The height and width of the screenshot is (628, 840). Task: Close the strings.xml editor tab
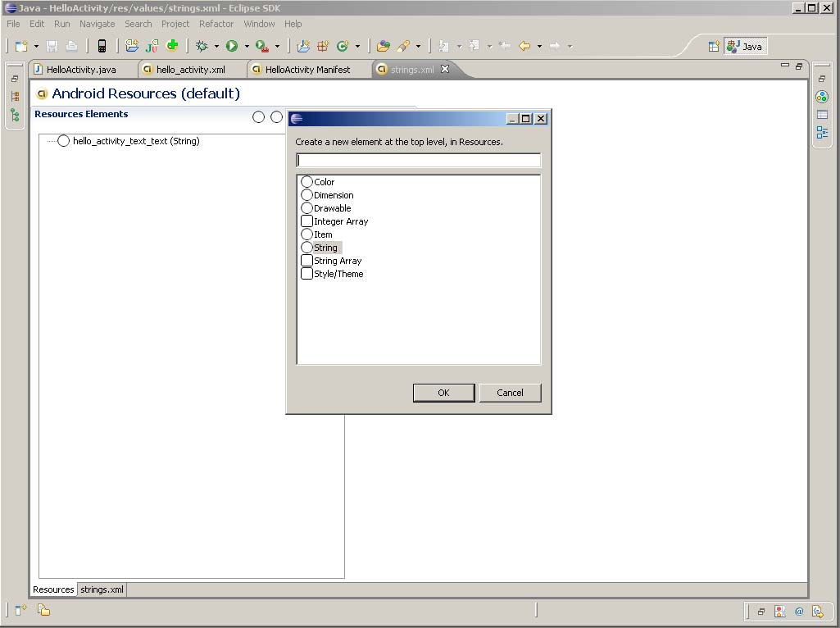click(445, 69)
